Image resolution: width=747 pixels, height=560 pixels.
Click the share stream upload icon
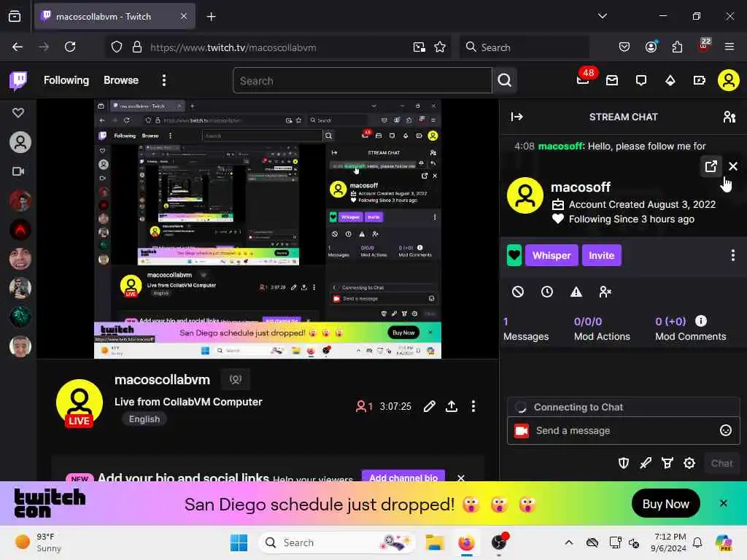pos(451,406)
